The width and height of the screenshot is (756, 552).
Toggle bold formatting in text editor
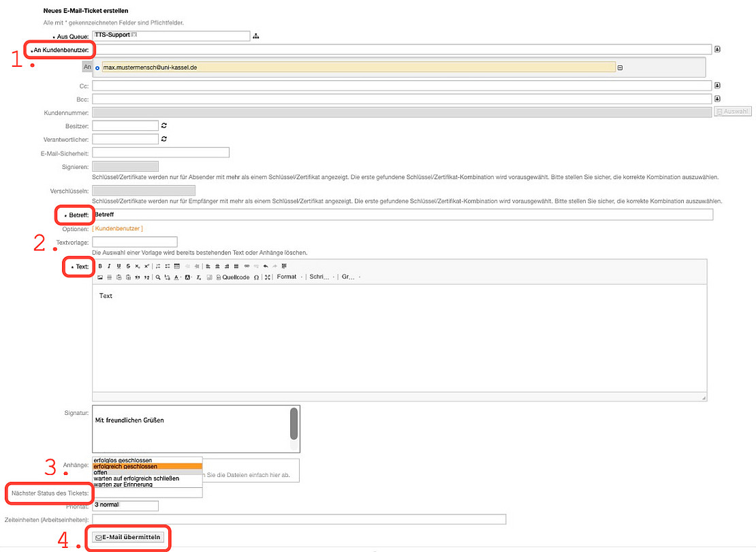(100, 266)
